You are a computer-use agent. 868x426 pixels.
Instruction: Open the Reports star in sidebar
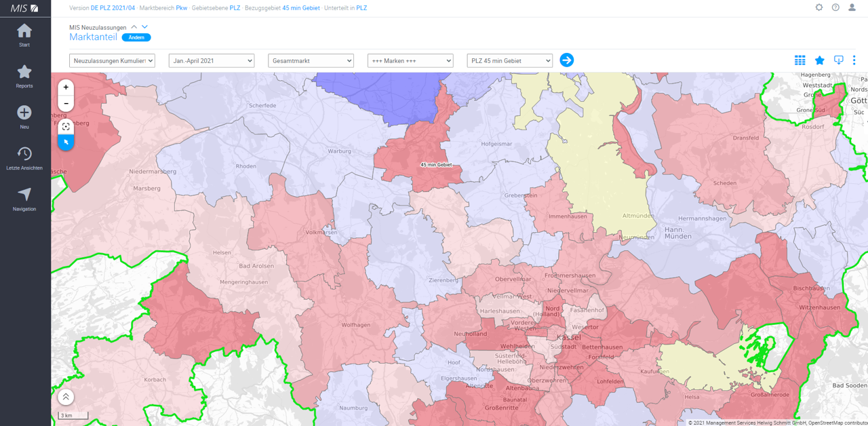click(x=24, y=72)
